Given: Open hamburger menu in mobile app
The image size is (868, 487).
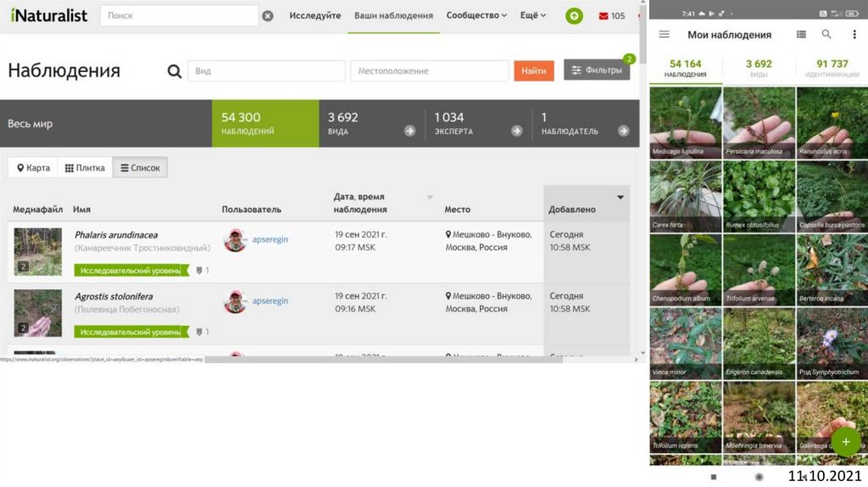Looking at the screenshot, I should pos(665,34).
